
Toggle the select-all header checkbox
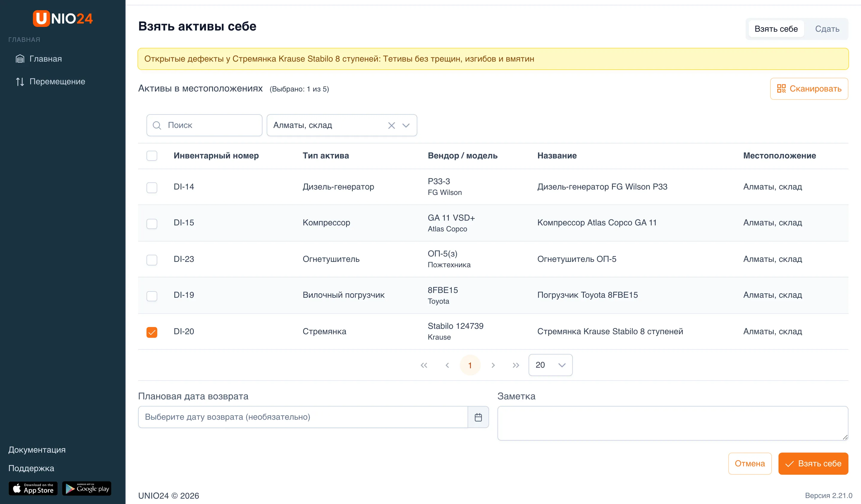tap(152, 156)
